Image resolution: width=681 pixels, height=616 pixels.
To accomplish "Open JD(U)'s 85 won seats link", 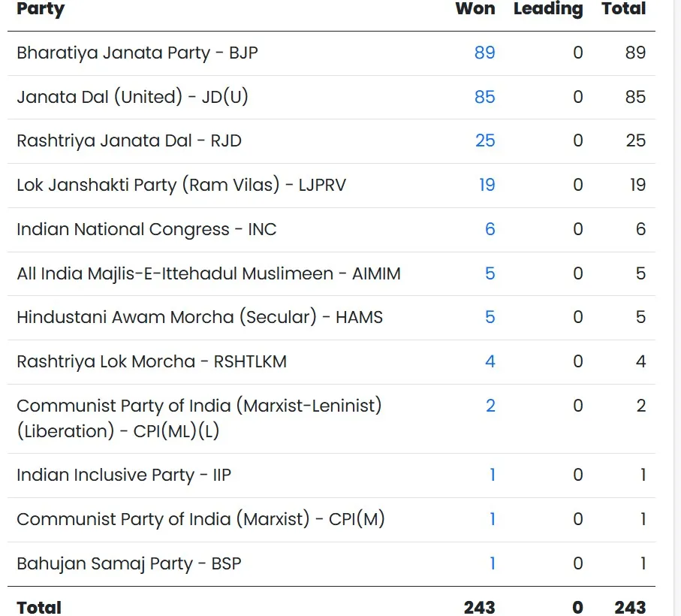I will click(x=484, y=97).
